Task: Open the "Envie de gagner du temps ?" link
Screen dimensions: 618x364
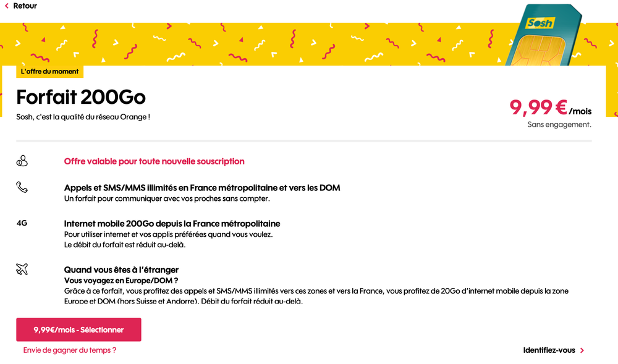Action: 70,350
